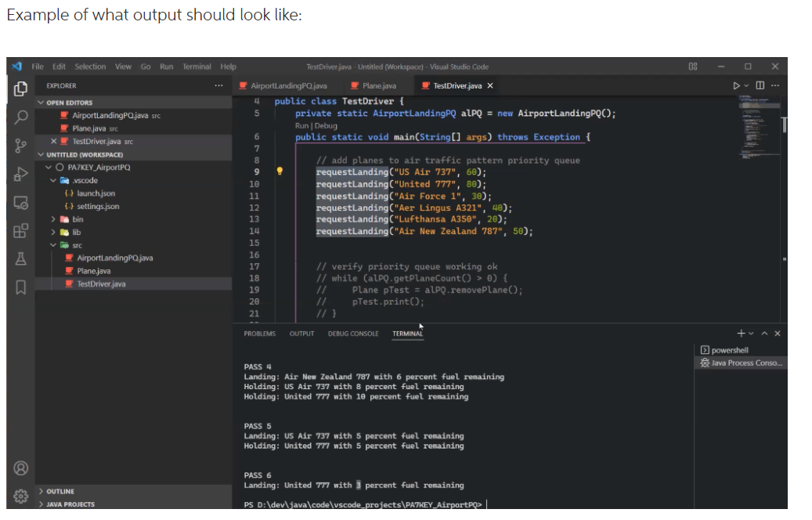Collapse the Untitled (Workspace) section

click(x=134, y=154)
